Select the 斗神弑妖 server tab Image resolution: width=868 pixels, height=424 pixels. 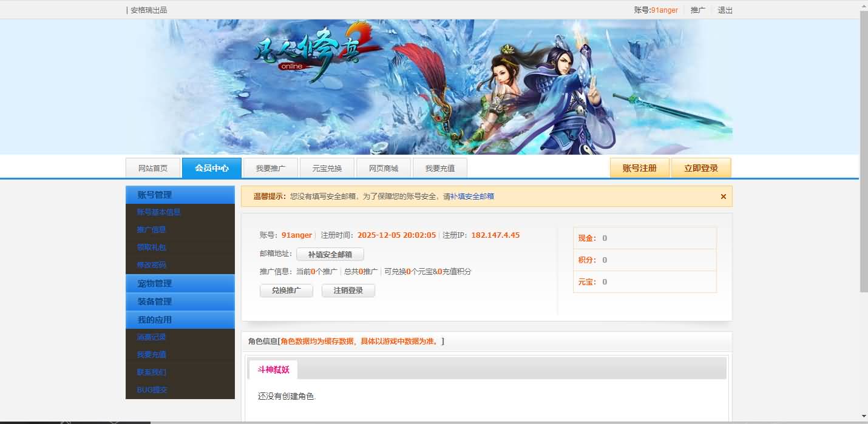point(273,369)
